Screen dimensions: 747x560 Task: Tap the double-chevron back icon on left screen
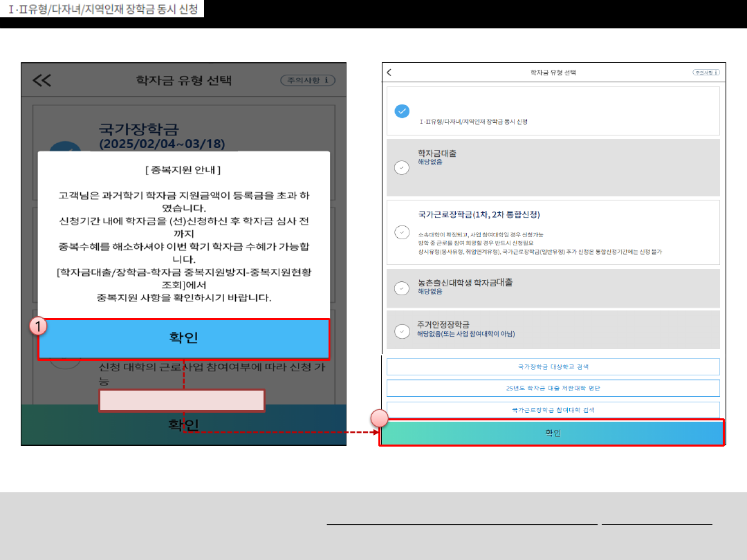[x=42, y=81]
